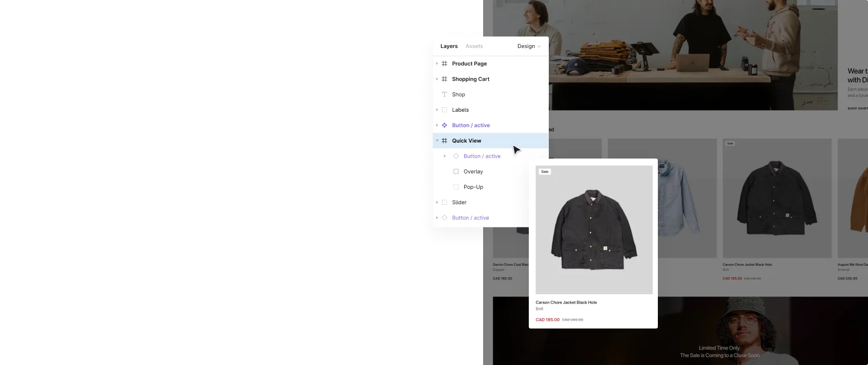Click the dashed group icon beside Pop-Up
868x365 pixels.
[x=456, y=187]
